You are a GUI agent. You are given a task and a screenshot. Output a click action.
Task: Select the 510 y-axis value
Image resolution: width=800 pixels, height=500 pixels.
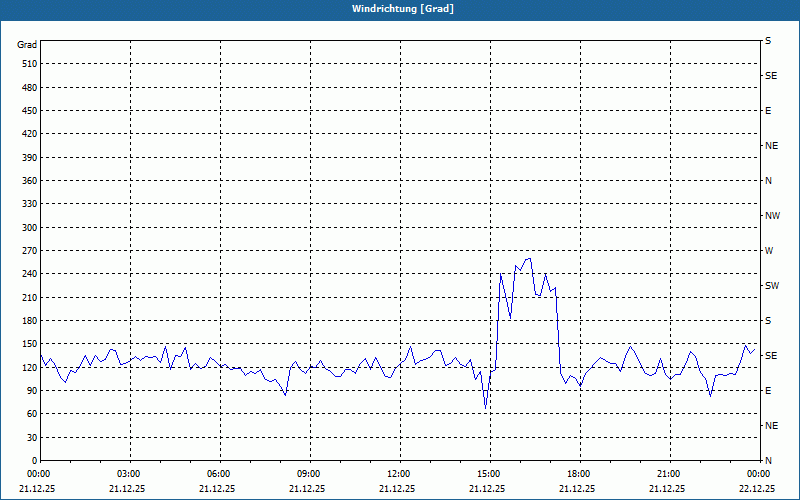(x=30, y=64)
